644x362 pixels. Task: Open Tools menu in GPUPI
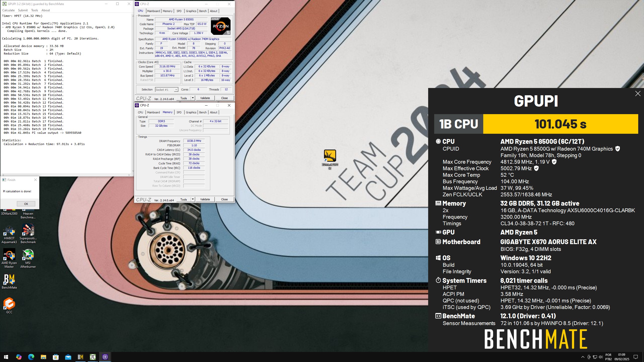pos(34,10)
